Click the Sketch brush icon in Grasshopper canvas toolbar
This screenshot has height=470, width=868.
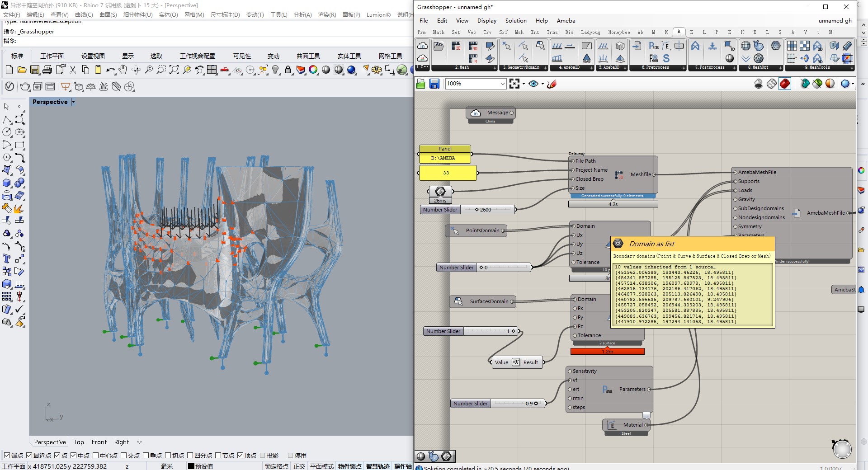[x=552, y=84]
